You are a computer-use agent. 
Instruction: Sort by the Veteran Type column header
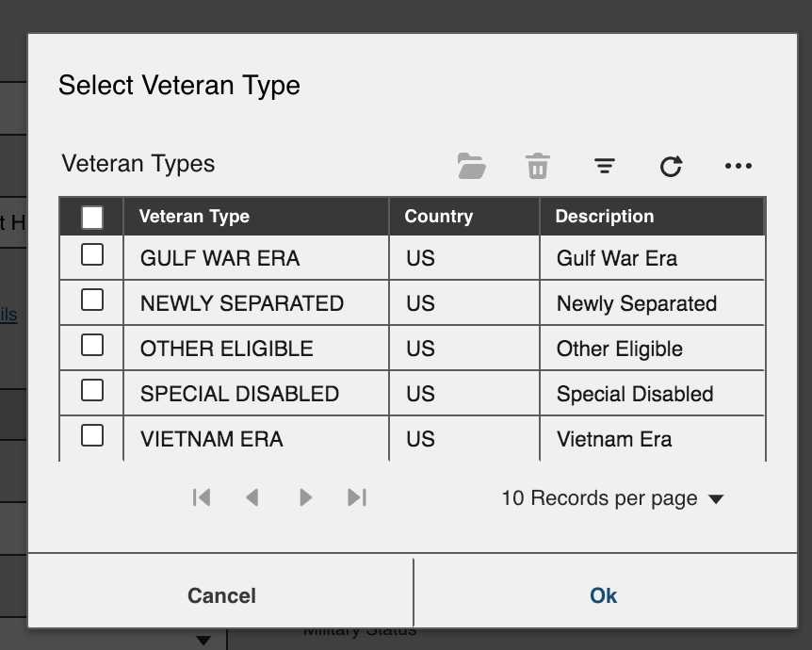click(x=194, y=217)
